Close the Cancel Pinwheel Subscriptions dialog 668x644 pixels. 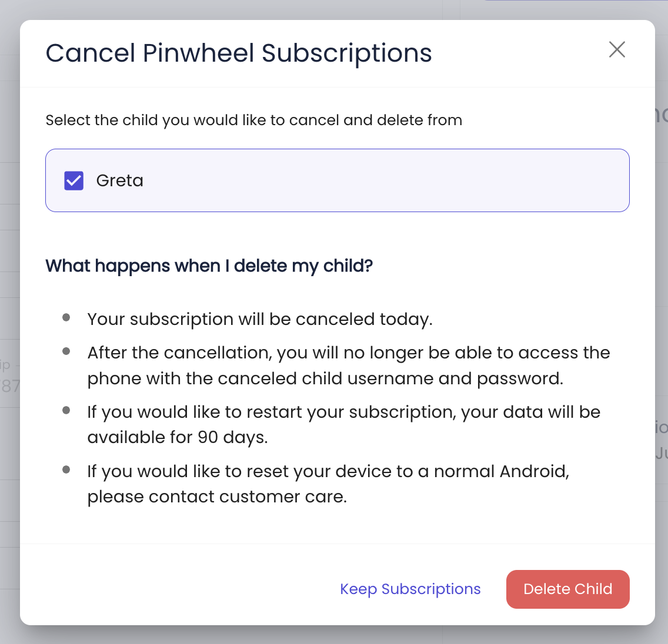617,50
